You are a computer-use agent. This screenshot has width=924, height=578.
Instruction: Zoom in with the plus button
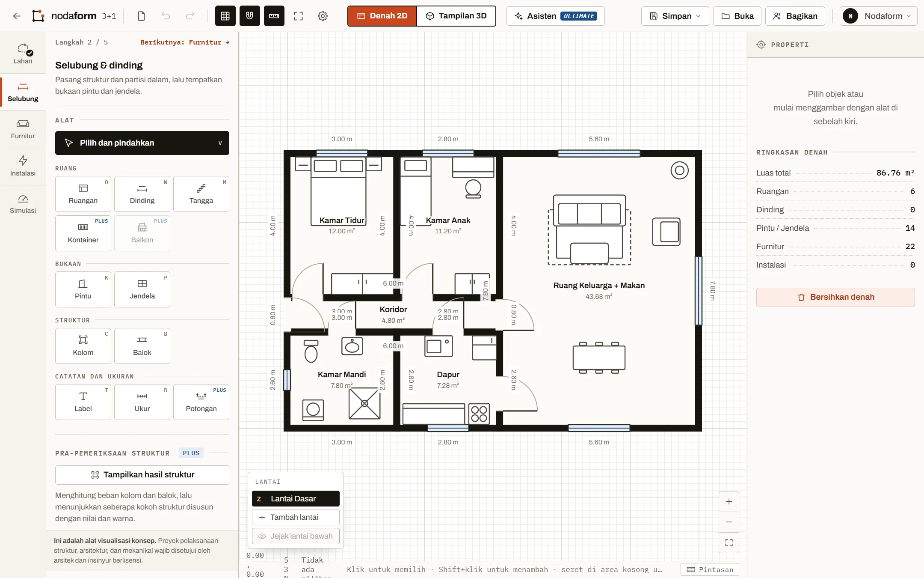(x=729, y=501)
